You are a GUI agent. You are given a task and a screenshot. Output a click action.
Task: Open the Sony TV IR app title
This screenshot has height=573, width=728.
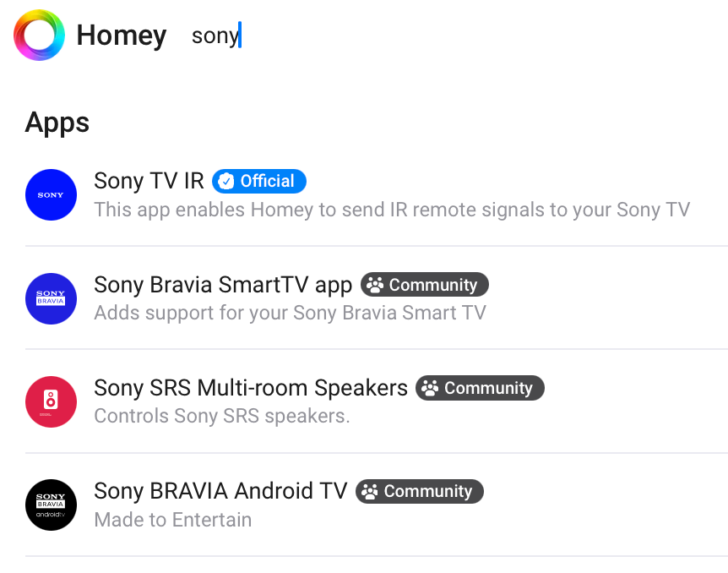click(149, 181)
